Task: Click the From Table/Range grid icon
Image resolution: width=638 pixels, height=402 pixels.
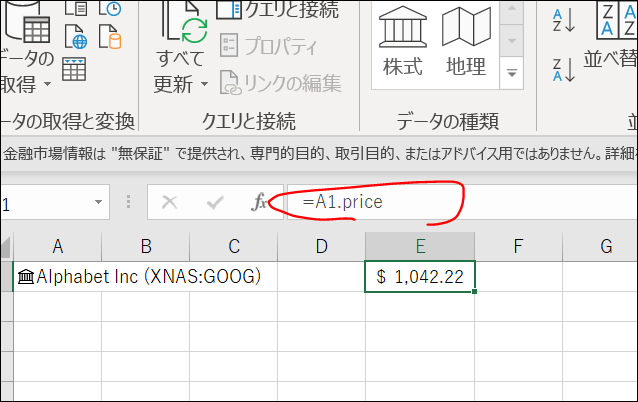Action: [74, 69]
